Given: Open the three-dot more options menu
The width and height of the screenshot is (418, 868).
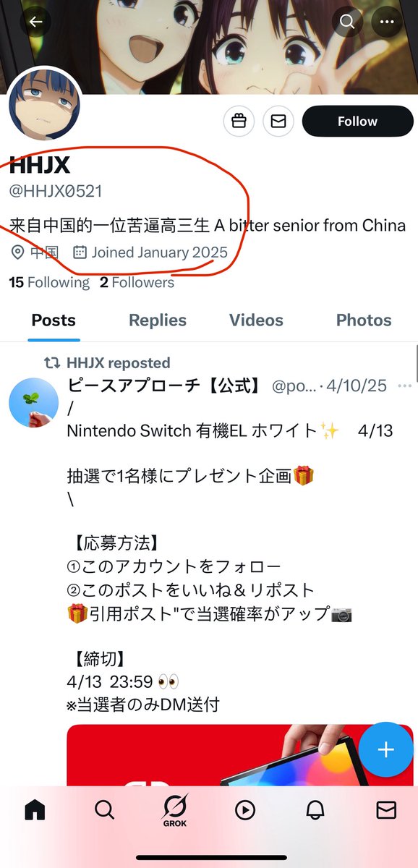Looking at the screenshot, I should pos(387,22).
